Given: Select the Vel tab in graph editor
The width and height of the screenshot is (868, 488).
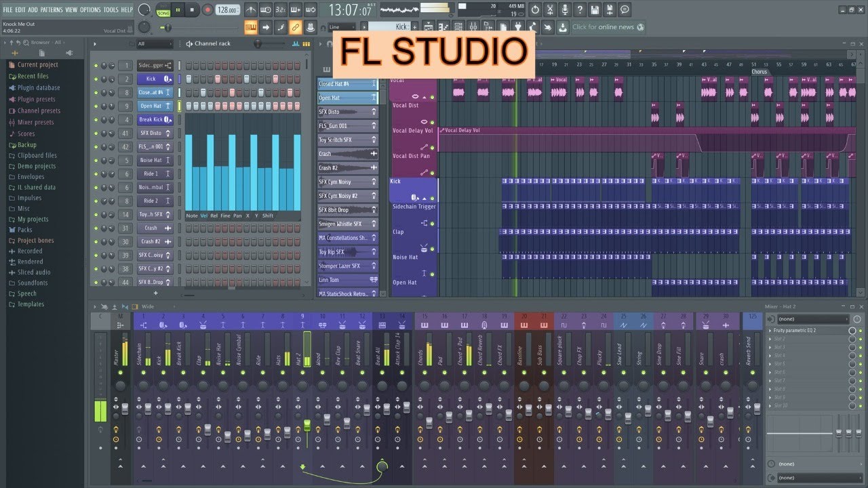Looking at the screenshot, I should click(x=204, y=216).
